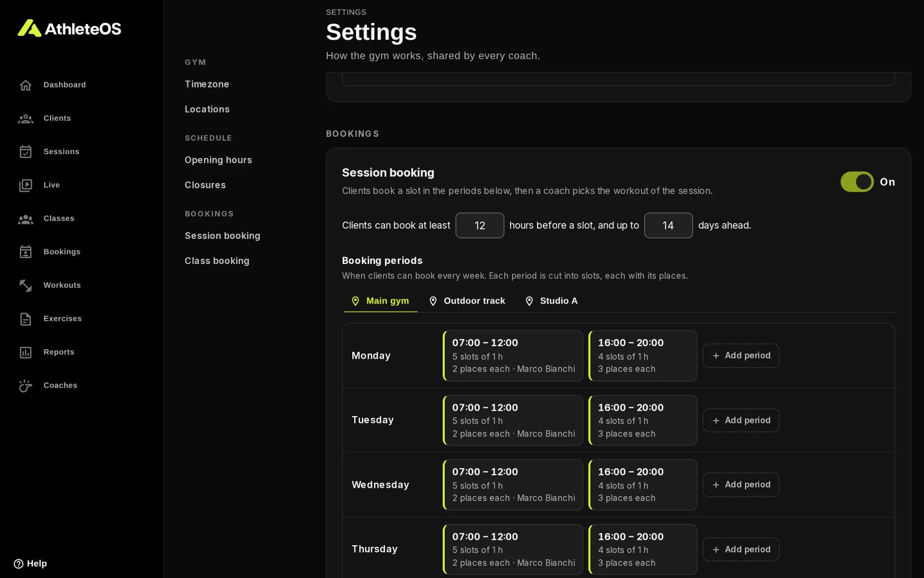The height and width of the screenshot is (578, 924).
Task: Open Thursday 16:00 – 20:00 period card
Action: pyautogui.click(x=642, y=550)
